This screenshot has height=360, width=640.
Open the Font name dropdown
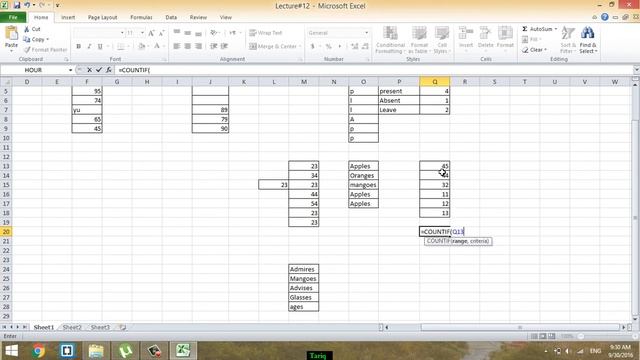(x=122, y=33)
